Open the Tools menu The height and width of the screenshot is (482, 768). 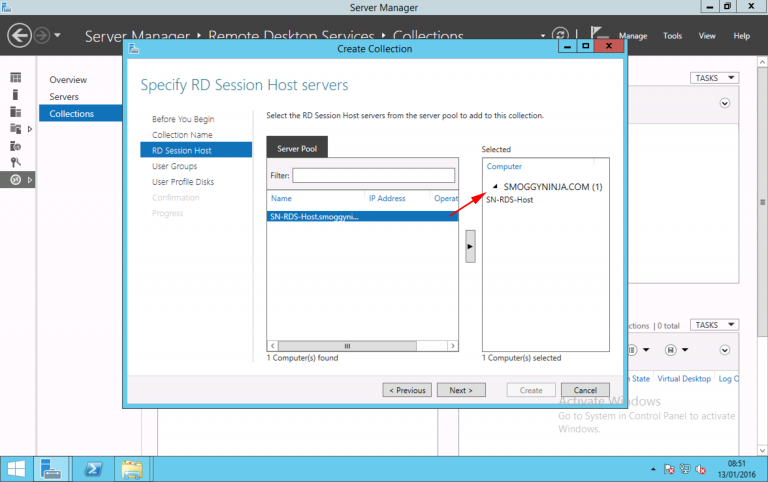[x=672, y=36]
